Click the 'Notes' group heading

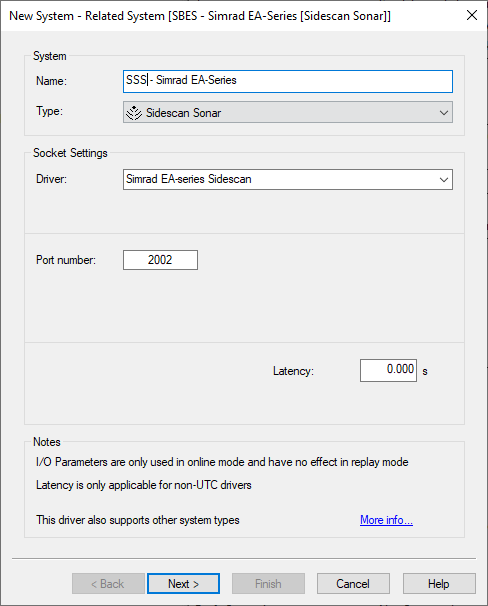point(47,442)
